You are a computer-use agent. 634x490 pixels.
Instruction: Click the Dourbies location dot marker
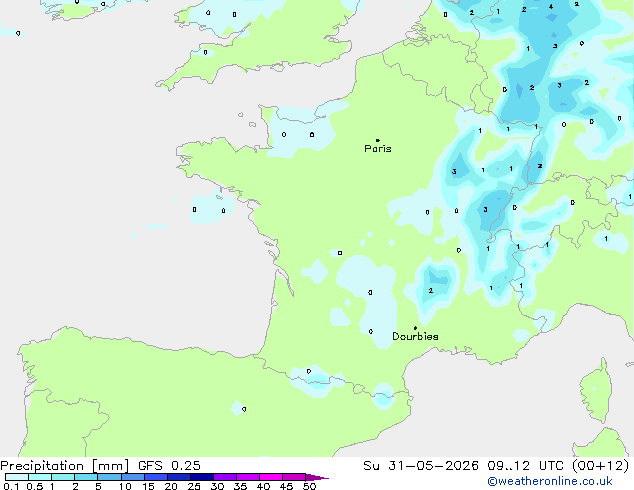[x=415, y=328]
